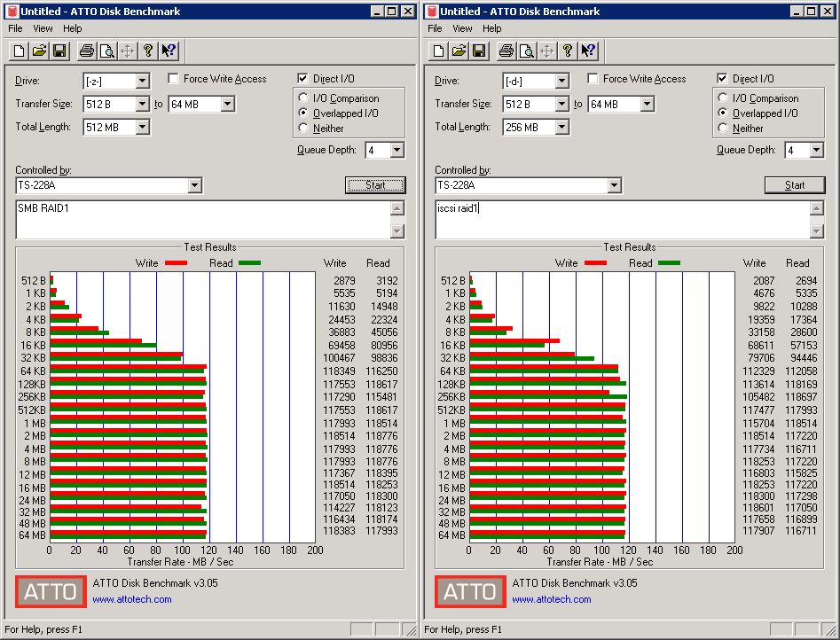The height and width of the screenshot is (640, 840).
Task: Click Start button in right window
Action: (x=795, y=185)
